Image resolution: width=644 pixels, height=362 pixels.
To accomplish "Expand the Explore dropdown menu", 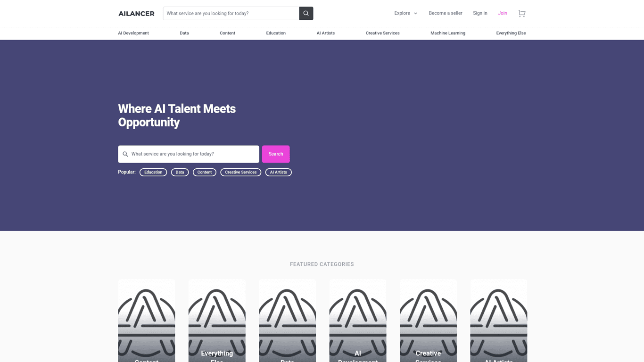I will (x=402, y=13).
